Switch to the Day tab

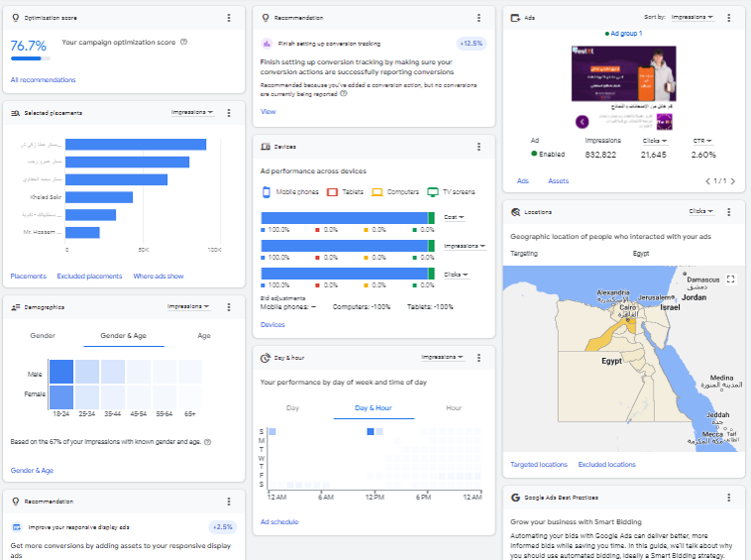pyautogui.click(x=292, y=407)
